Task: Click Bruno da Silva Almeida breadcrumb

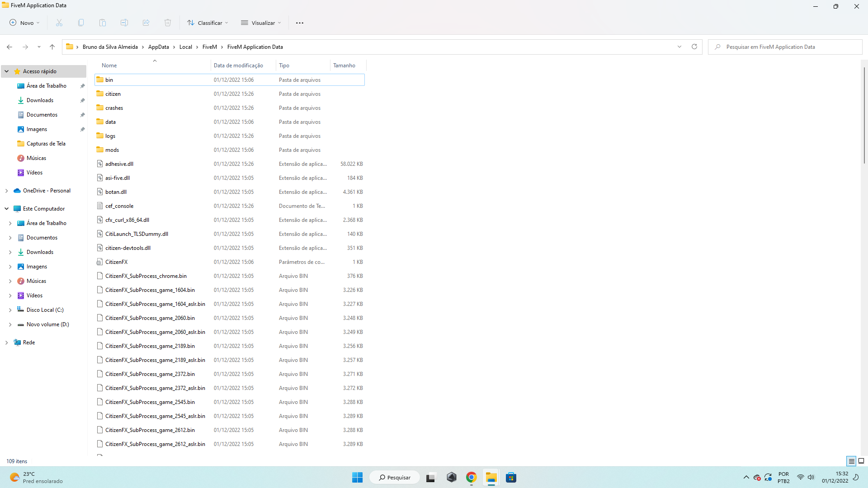Action: tap(110, 47)
